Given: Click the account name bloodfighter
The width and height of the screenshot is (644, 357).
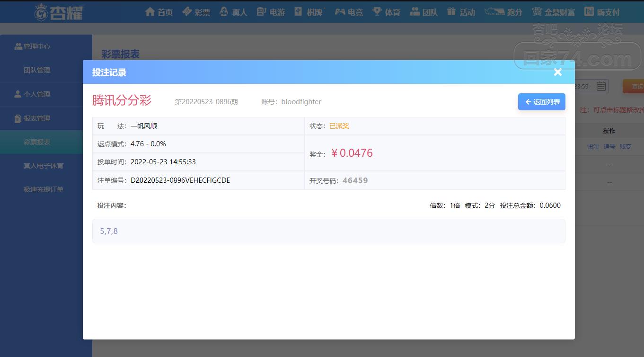Looking at the screenshot, I should (301, 102).
